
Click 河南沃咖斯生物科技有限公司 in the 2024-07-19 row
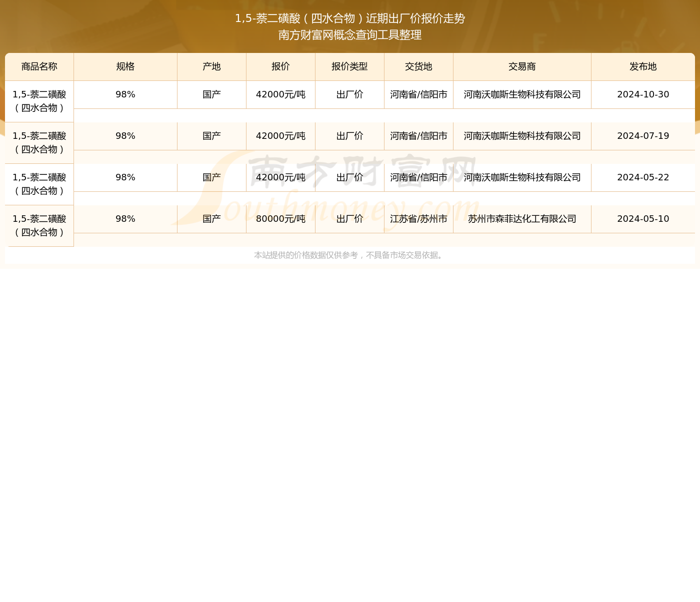coord(522,136)
